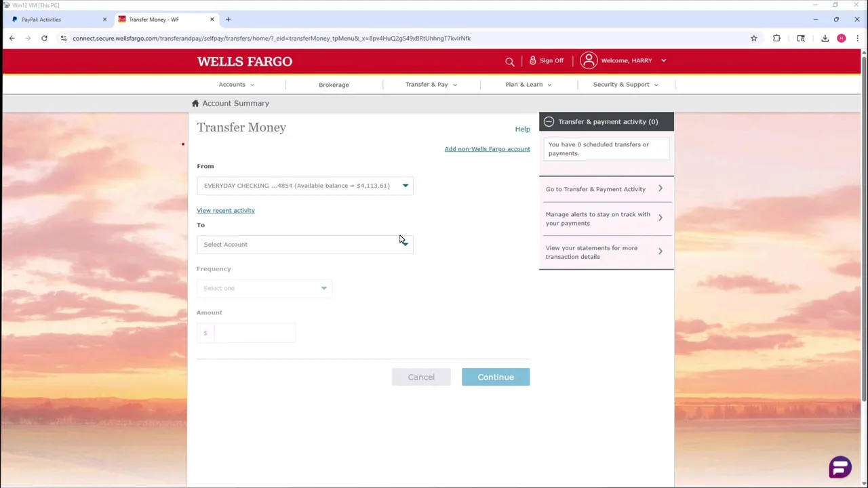Open View your statements for more details
Viewport: 868px width, 488px height.
pos(606,252)
